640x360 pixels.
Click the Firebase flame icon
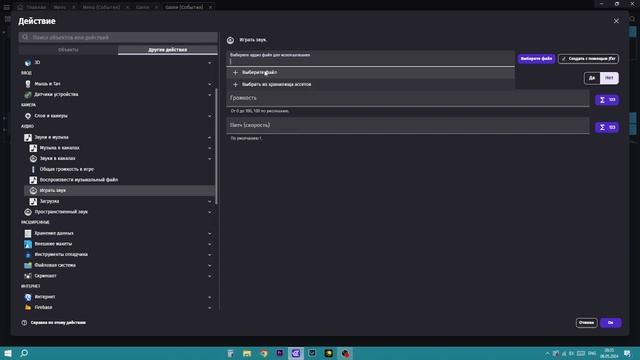point(28,307)
